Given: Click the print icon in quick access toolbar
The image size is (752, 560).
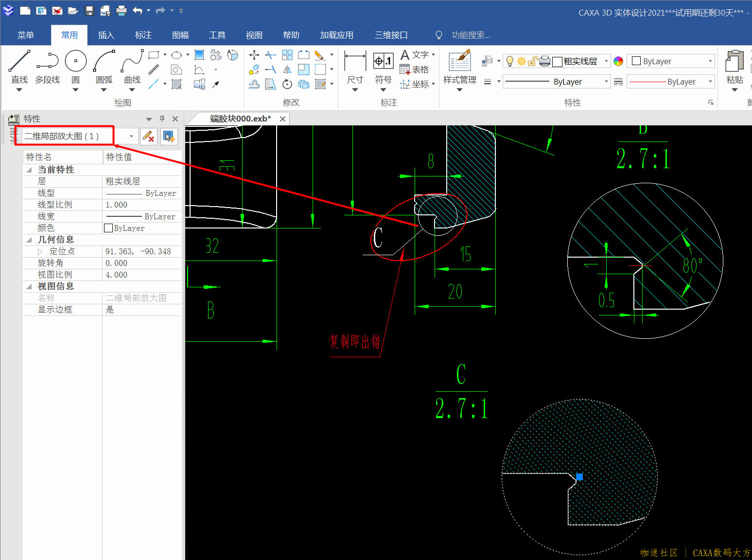Looking at the screenshot, I should coord(122,10).
